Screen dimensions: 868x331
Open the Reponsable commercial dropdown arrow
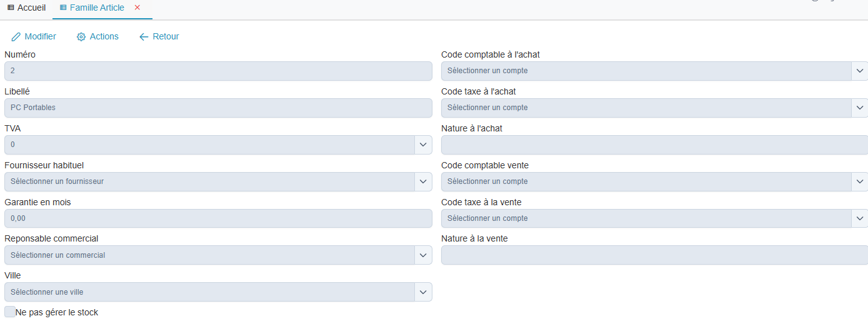pos(423,255)
